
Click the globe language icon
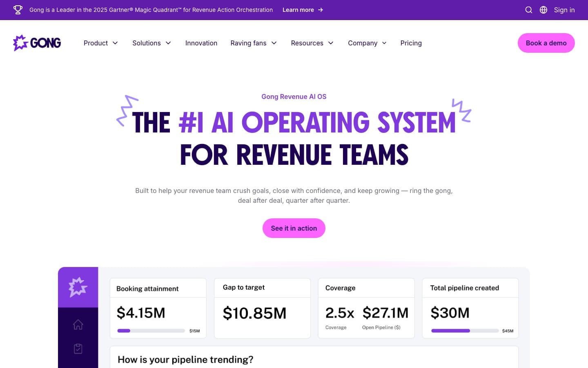(x=543, y=10)
